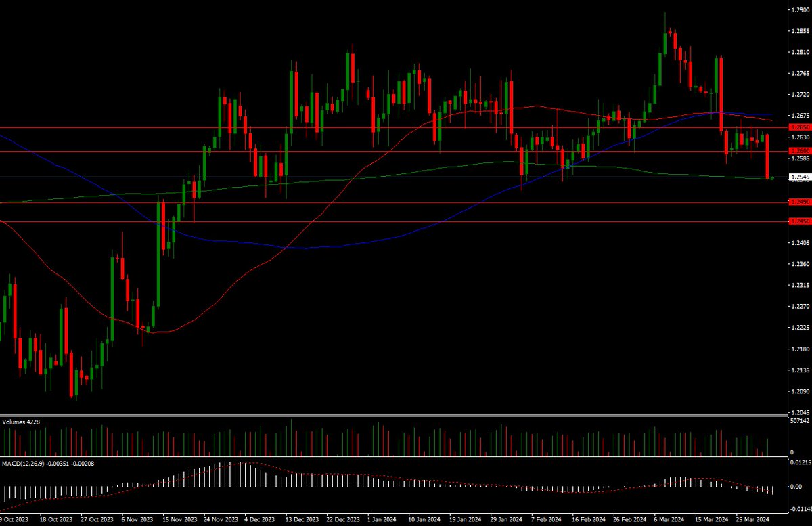This screenshot has height=526, width=812.
Task: Click the 1 Jan 2024 date label
Action: [381, 520]
